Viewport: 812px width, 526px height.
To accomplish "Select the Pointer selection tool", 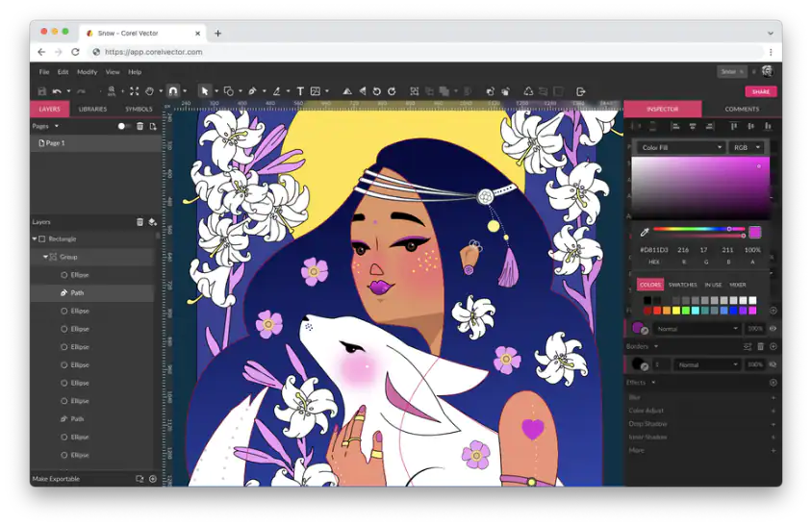I will [204, 91].
